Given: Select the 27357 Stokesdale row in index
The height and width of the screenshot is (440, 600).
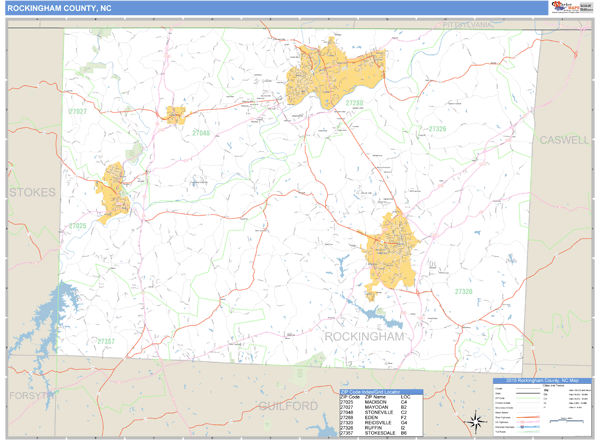Looking at the screenshot, I should click(x=380, y=434).
